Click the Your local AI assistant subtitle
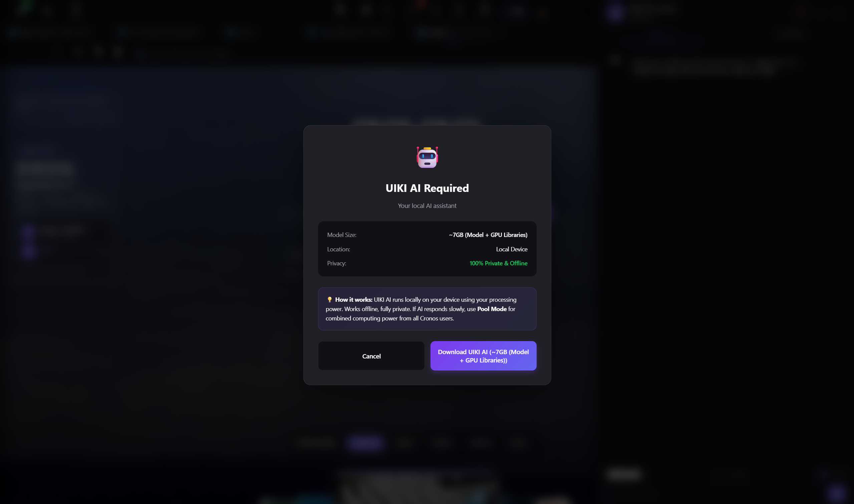Screen dimensions: 854x504 (x=427, y=206)
